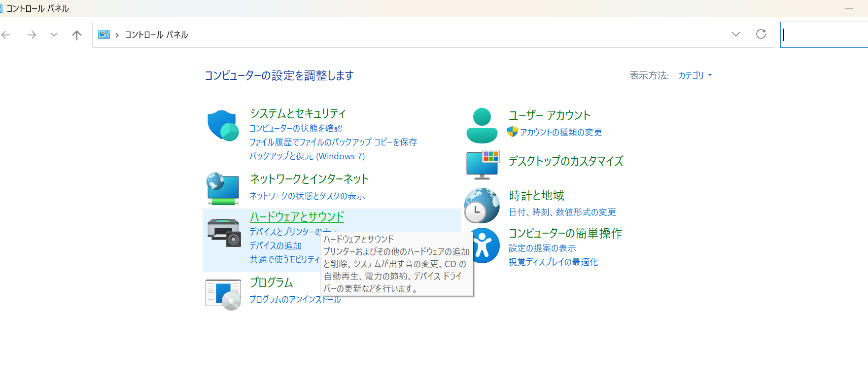Click the Hardware and Sound printer icon
This screenshot has height=386, width=868.
tap(224, 232)
